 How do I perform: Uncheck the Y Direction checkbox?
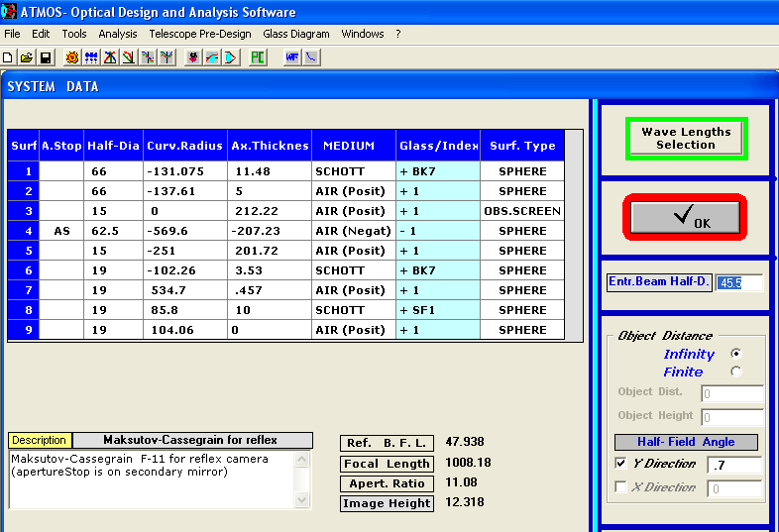[x=620, y=463]
